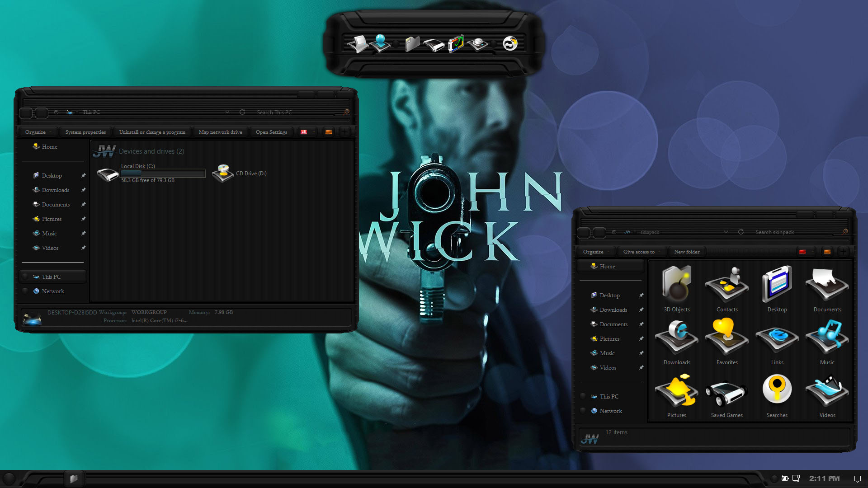The image size is (868, 488).
Task: Click Uninstall or change a program
Action: [152, 132]
